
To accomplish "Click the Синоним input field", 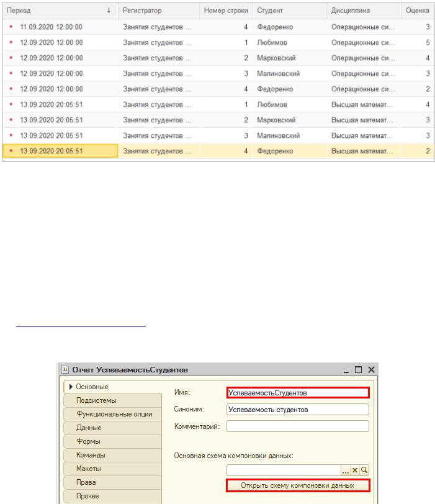I will [x=298, y=410].
